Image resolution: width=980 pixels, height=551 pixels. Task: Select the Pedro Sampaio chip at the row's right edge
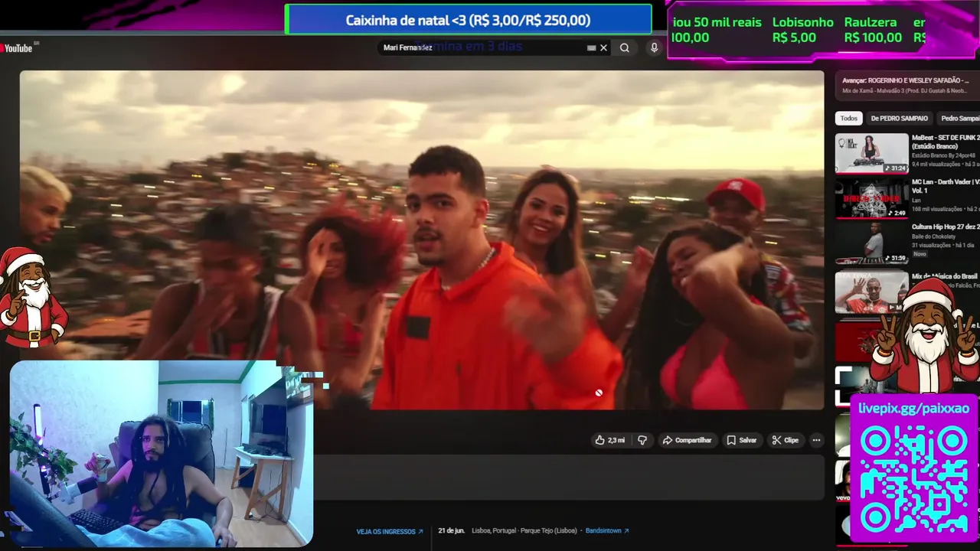tap(959, 118)
